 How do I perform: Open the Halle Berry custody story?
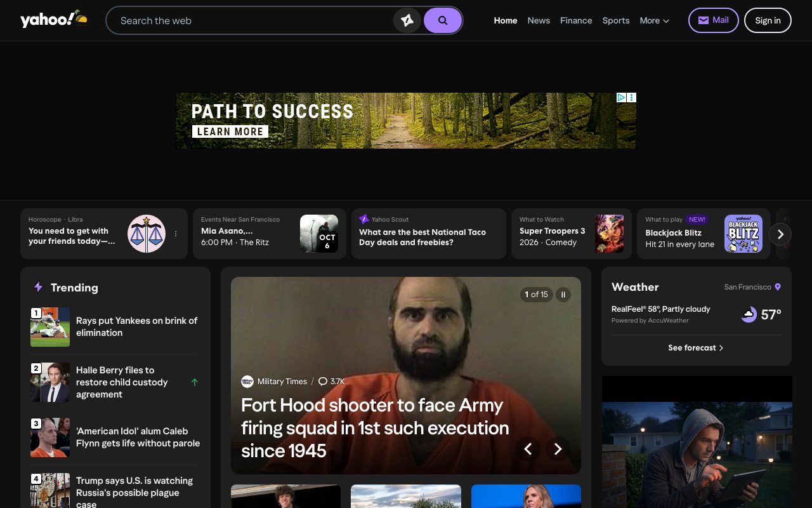tap(122, 382)
